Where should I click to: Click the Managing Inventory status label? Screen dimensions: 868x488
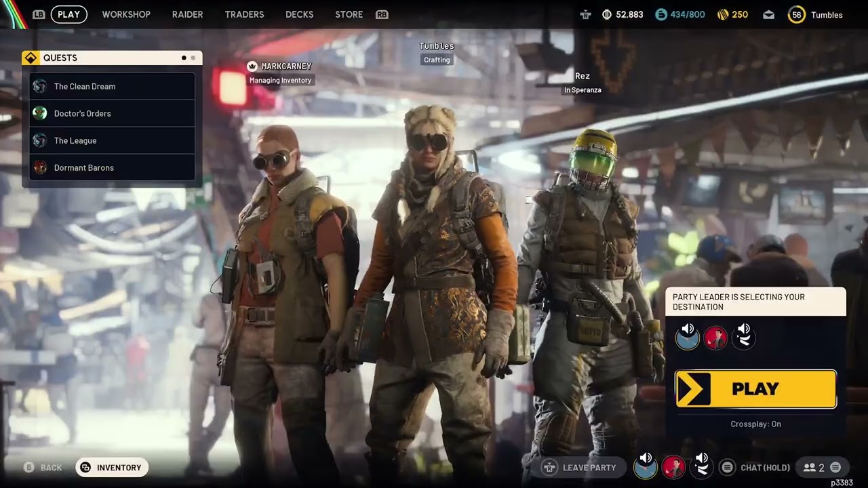point(280,80)
